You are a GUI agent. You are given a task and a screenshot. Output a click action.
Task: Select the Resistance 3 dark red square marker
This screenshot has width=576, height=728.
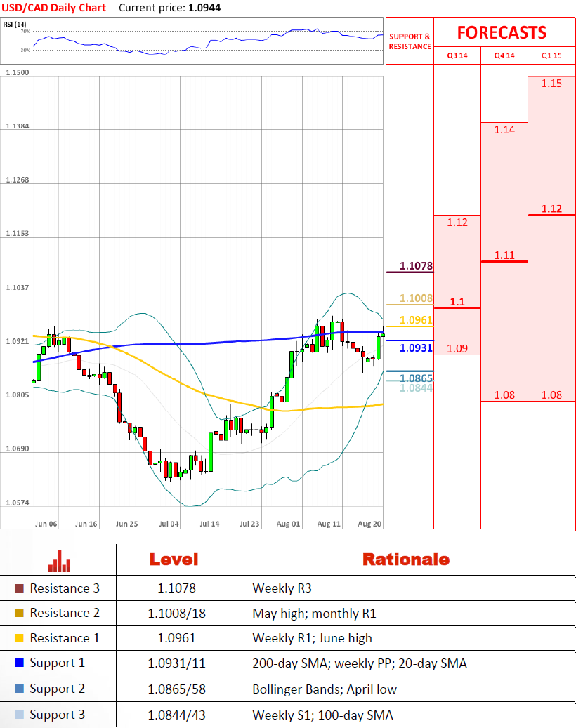19,588
